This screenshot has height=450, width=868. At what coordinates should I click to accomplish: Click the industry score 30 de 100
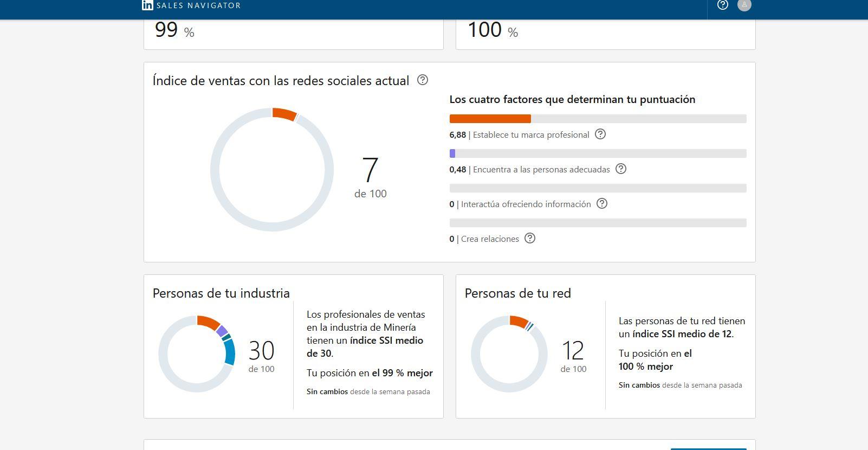click(262, 356)
